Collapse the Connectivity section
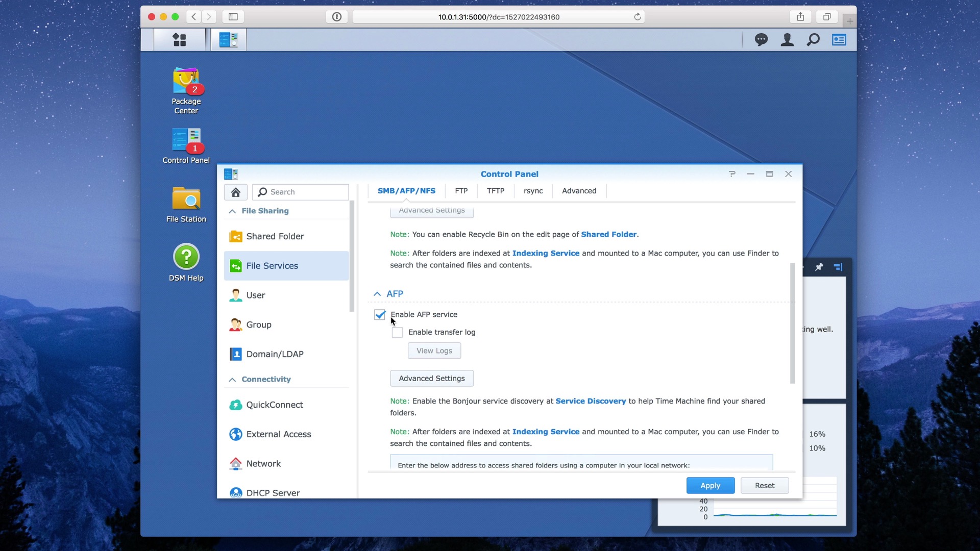Image resolution: width=980 pixels, height=551 pixels. (232, 379)
